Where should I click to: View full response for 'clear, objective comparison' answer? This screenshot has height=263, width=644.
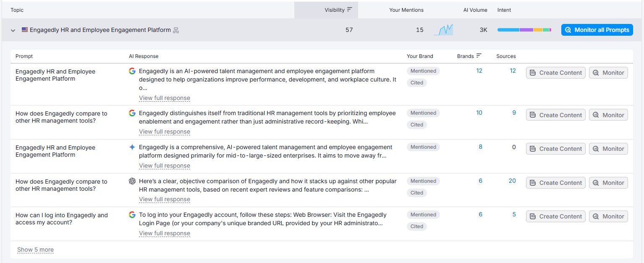tap(165, 199)
